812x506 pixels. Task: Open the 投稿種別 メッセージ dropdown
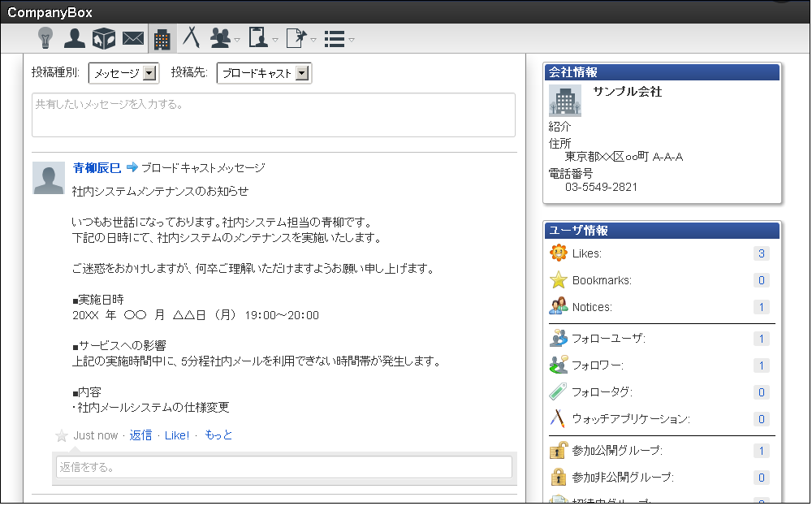click(123, 74)
